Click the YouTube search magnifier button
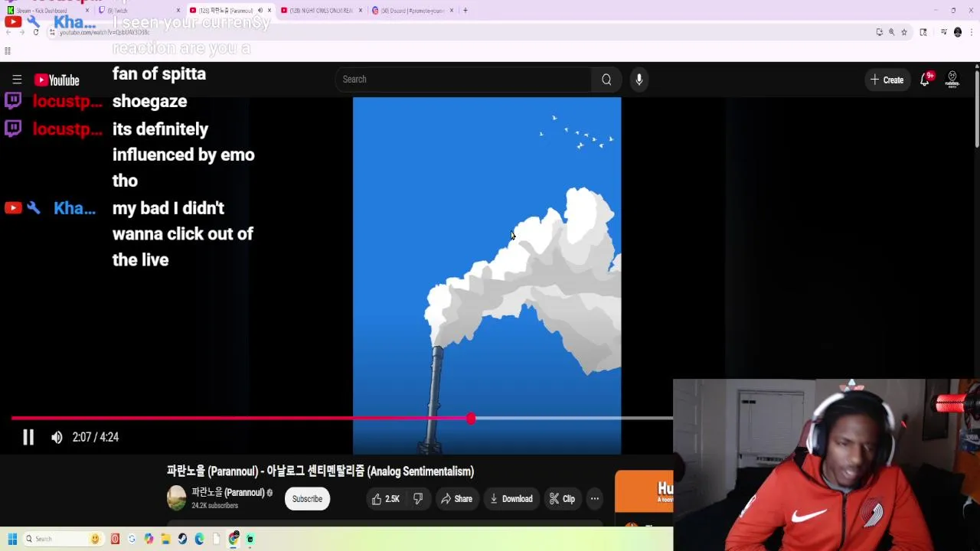This screenshot has width=980, height=551. click(x=606, y=80)
